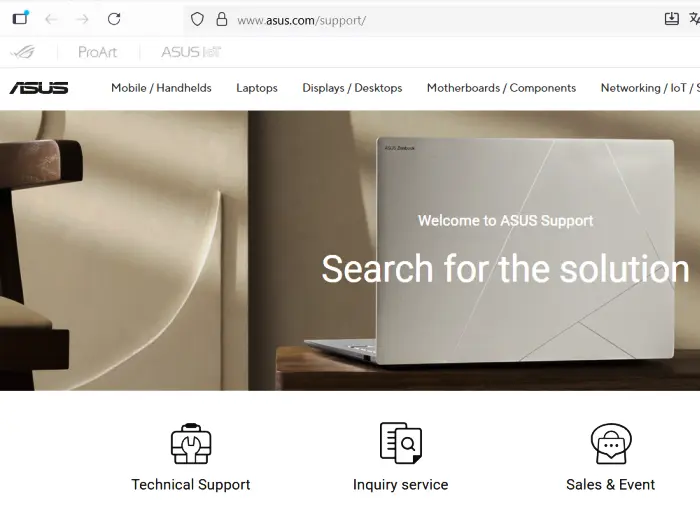Click the translate page icon
This screenshot has width=700, height=525.
[x=694, y=19]
